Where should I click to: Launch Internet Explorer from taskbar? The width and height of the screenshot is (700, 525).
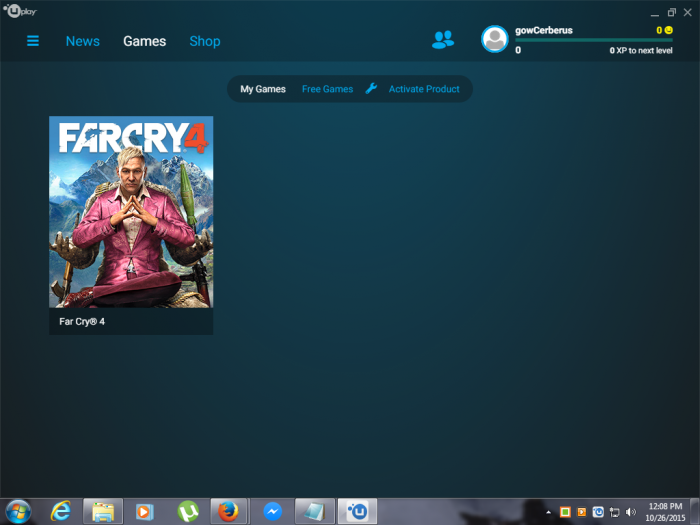(61, 511)
